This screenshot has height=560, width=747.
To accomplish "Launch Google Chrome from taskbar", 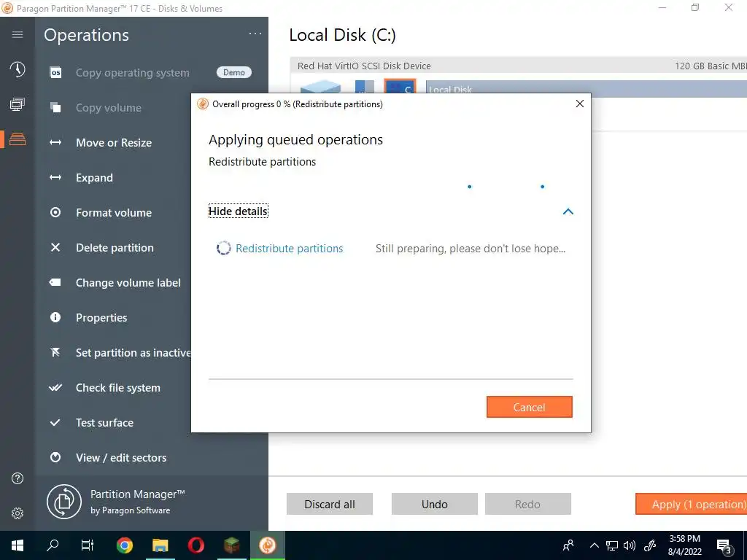I will click(125, 545).
